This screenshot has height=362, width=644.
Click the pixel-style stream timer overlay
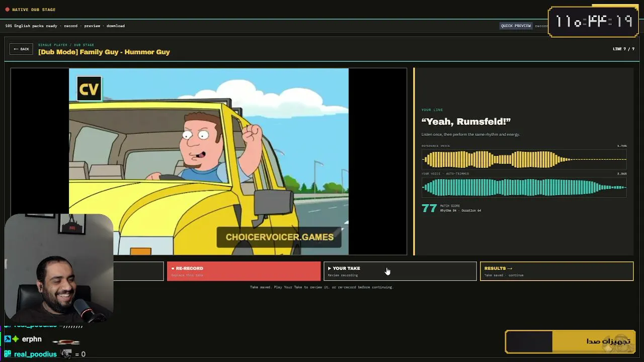(593, 22)
